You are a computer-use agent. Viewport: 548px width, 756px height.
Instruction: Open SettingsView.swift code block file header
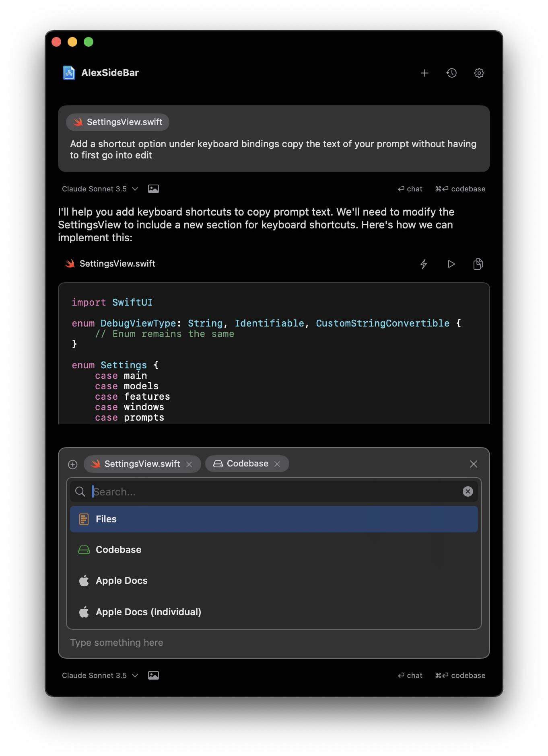coord(110,264)
